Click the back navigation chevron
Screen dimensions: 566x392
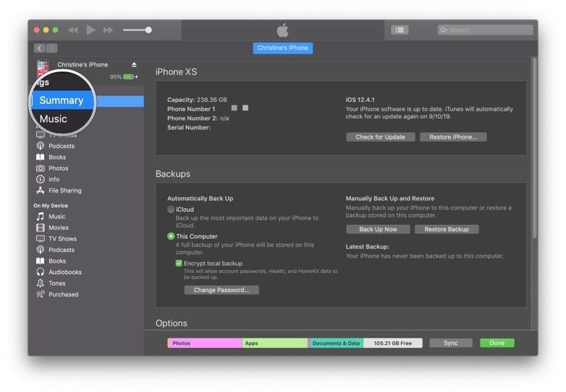[39, 48]
